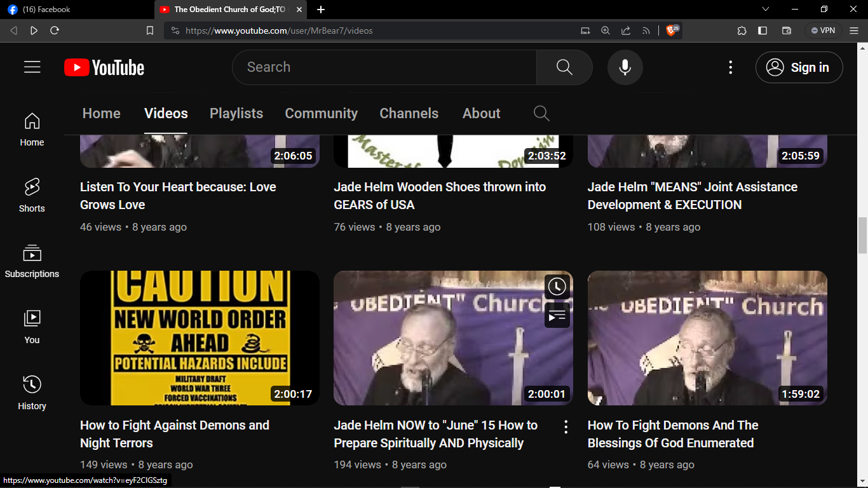Image resolution: width=868 pixels, height=488 pixels.
Task: Click the "194 views" text
Action: click(357, 464)
